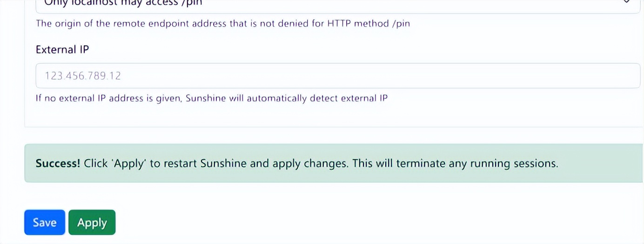Open the localhost /pin access dropdown

[x=326, y=4]
